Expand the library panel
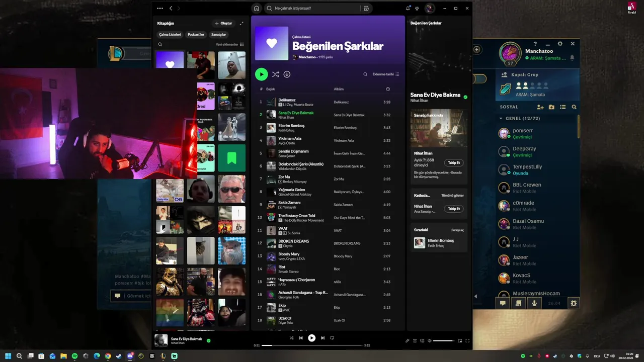The height and width of the screenshot is (362, 644). [x=242, y=23]
